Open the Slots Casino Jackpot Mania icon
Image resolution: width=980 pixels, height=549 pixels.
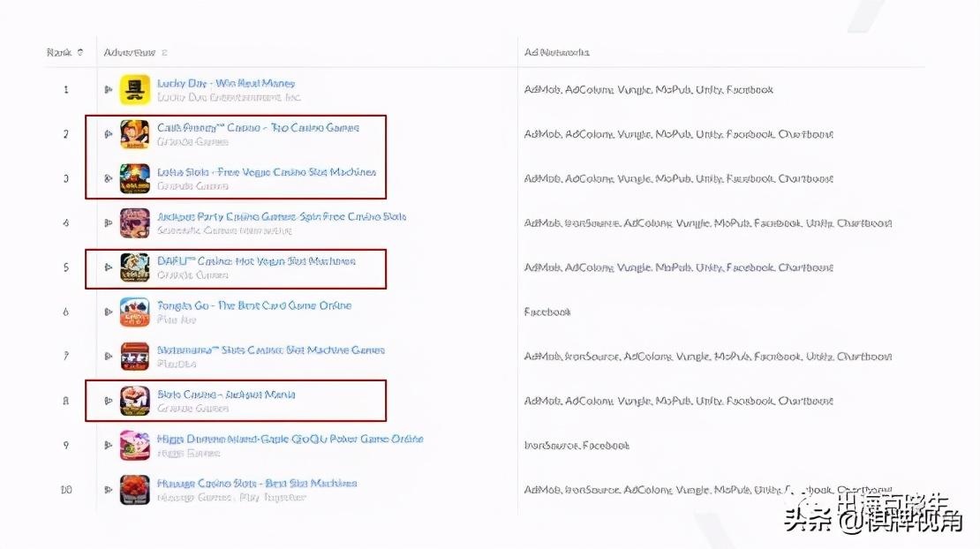(135, 401)
